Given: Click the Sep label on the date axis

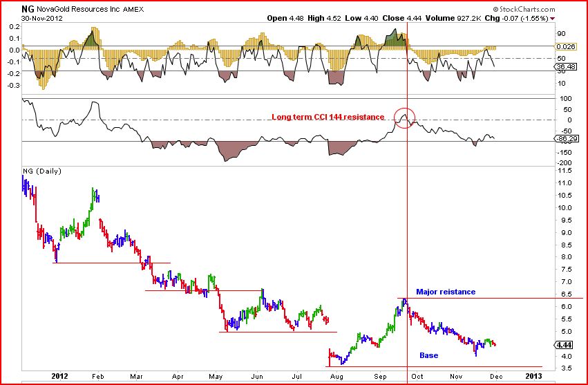Looking at the screenshot, I should (380, 376).
